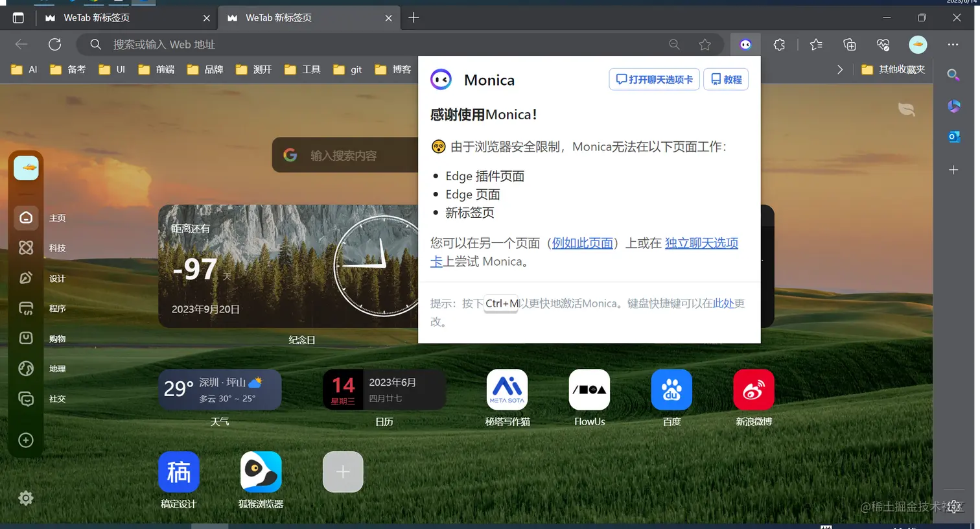Viewport: 980px width, 529px height.
Task: Expand the bookmarks bar overflow chevron
Action: click(x=840, y=69)
